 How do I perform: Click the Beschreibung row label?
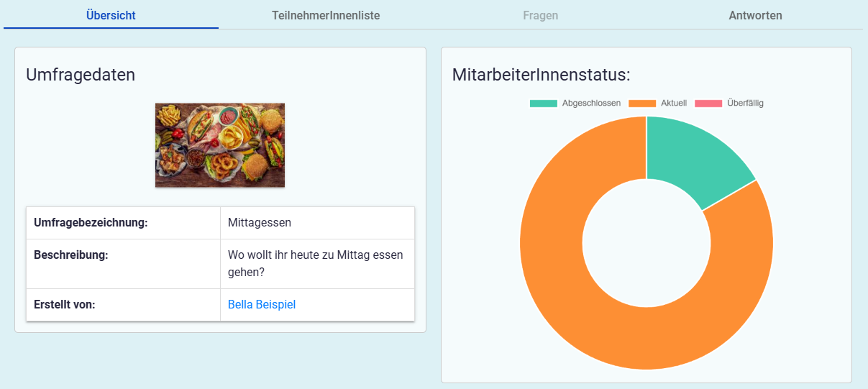[71, 255]
